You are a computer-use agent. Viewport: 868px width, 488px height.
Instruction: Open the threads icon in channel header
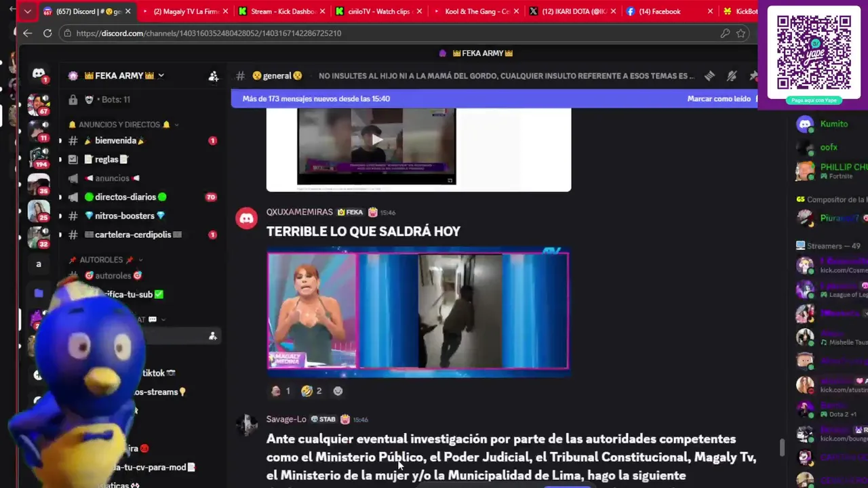point(709,76)
